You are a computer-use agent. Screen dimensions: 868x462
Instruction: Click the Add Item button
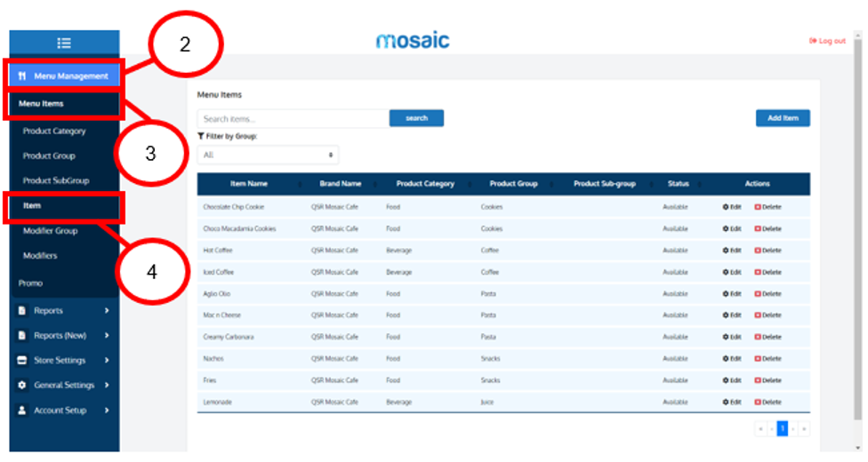coord(783,118)
